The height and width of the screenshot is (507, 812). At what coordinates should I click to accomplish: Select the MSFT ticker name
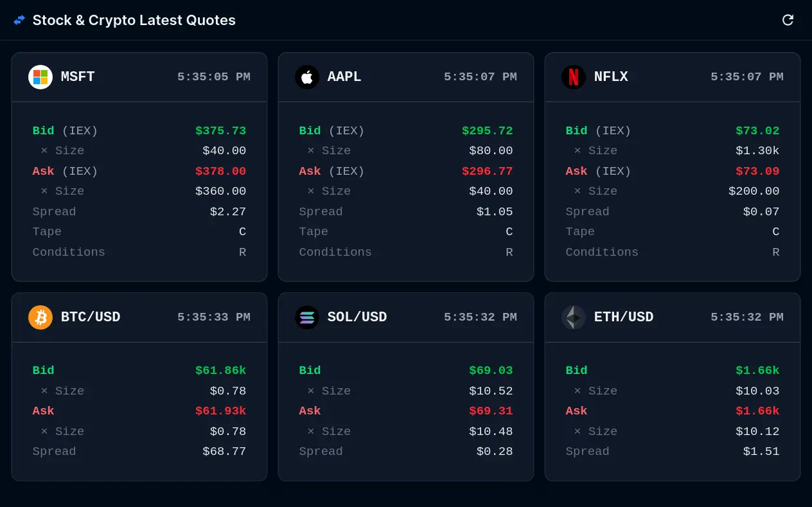point(78,77)
